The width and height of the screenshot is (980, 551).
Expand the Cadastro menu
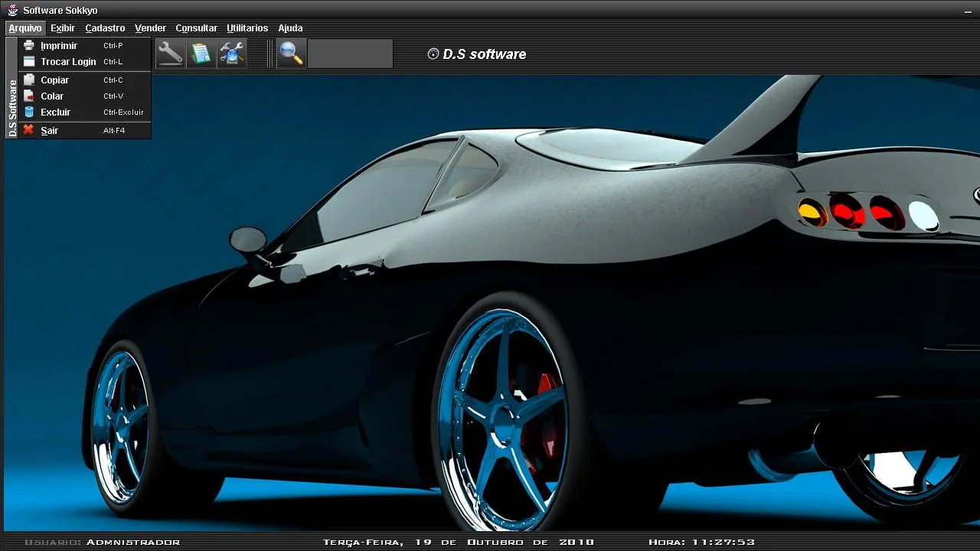pos(105,28)
